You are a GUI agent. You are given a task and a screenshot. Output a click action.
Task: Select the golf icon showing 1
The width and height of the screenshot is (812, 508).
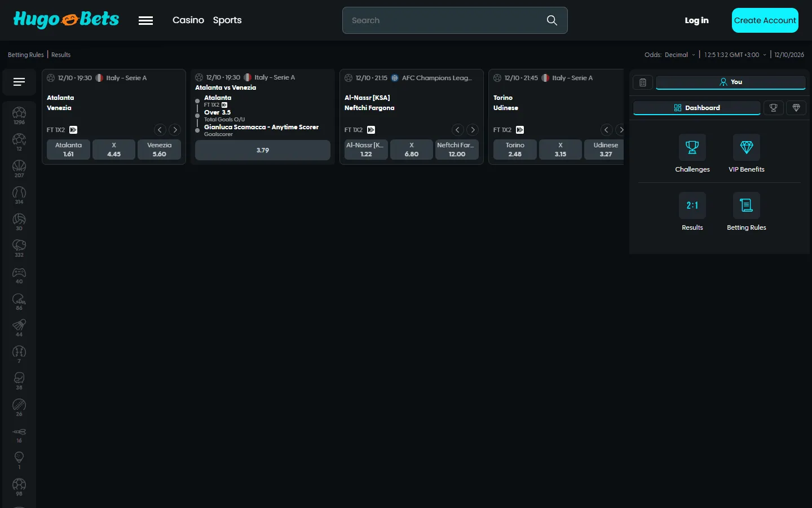point(19,460)
